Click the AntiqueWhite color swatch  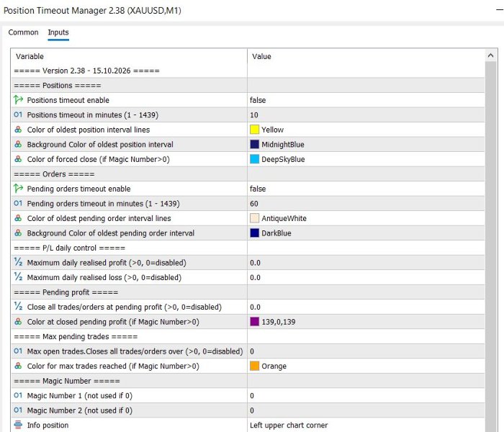coord(255,218)
